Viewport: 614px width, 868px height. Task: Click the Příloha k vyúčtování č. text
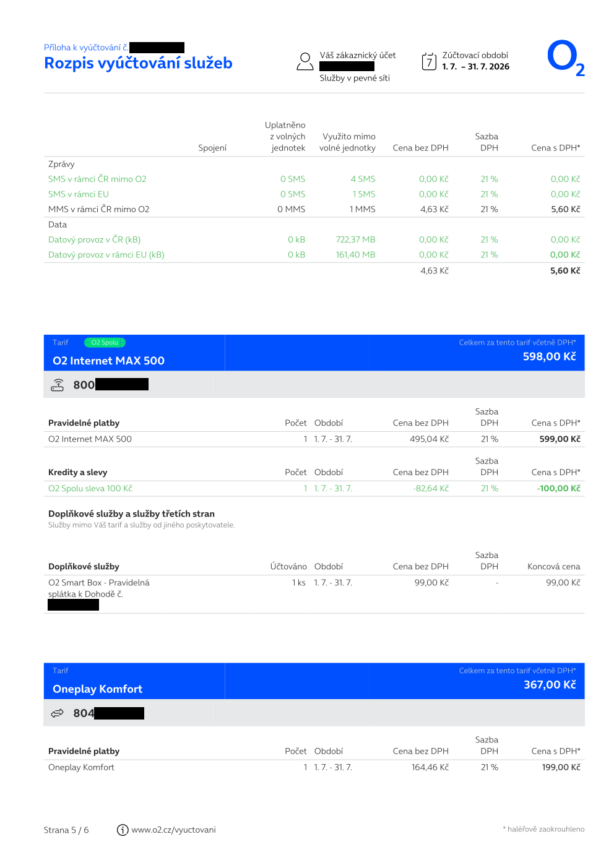click(86, 47)
